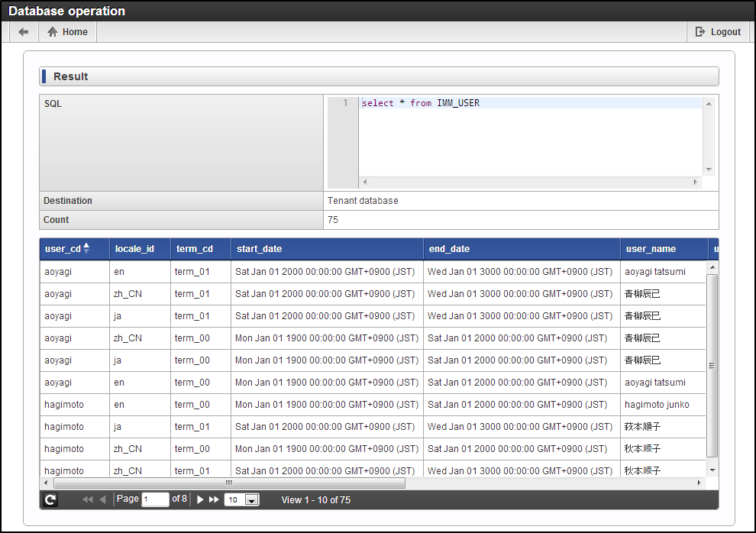Click the back arrow icon
756x533 pixels.
23,32
